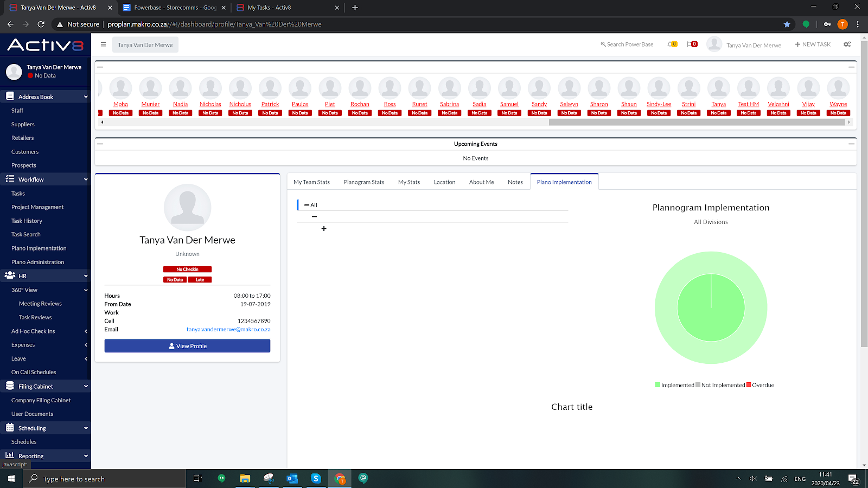Switch to the Planogram Stats tab

(x=364, y=182)
